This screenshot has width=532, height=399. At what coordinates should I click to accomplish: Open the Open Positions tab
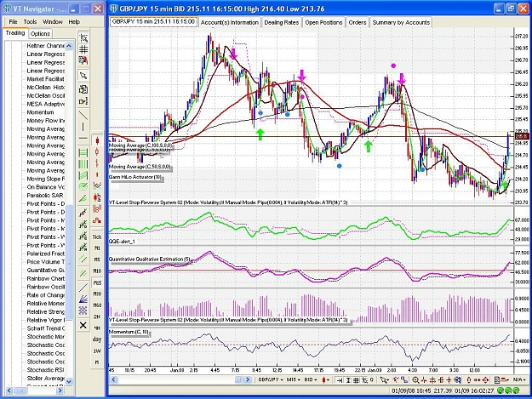pos(323,22)
